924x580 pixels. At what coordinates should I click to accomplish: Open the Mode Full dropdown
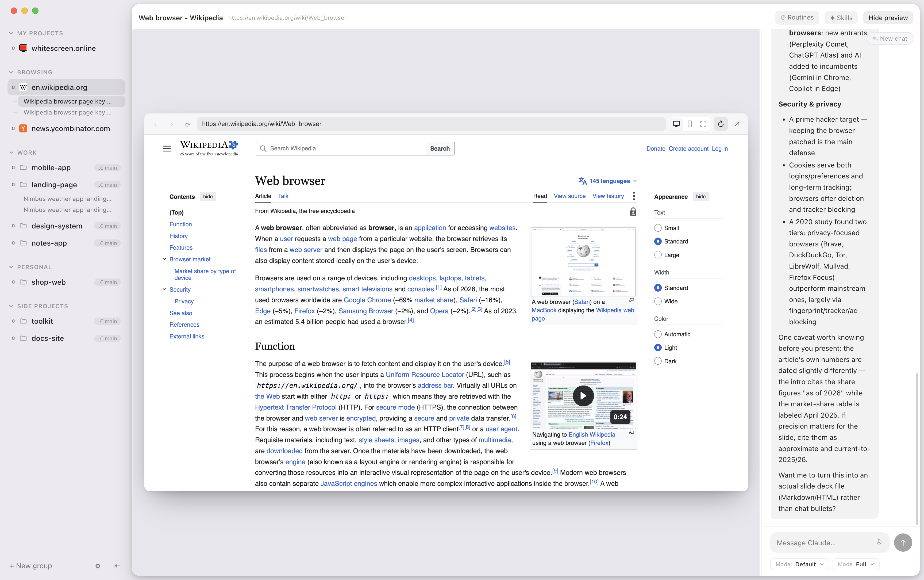tap(856, 564)
